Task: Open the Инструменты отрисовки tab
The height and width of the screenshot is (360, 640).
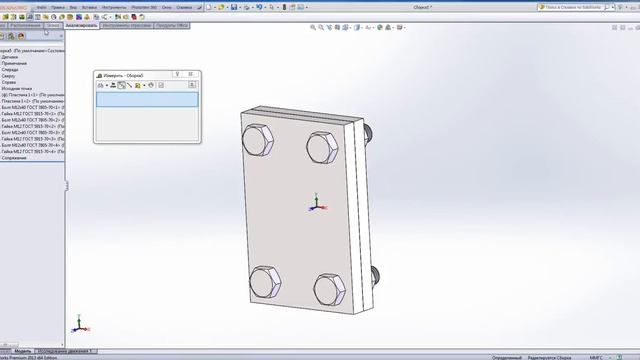Action: click(127, 25)
